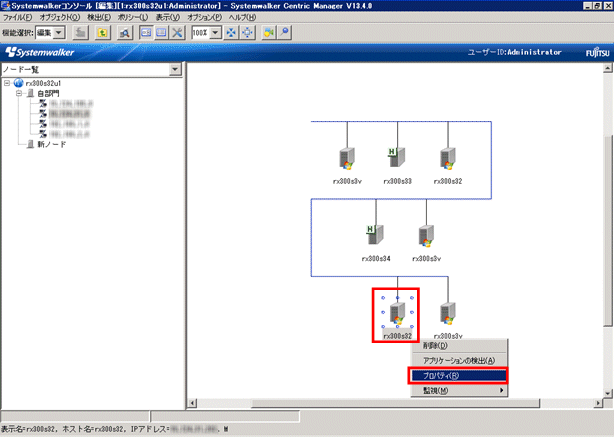The image size is (614, 437).
Task: Click the blue pin magnifier toolbar icon
Action: pyautogui.click(x=285, y=33)
